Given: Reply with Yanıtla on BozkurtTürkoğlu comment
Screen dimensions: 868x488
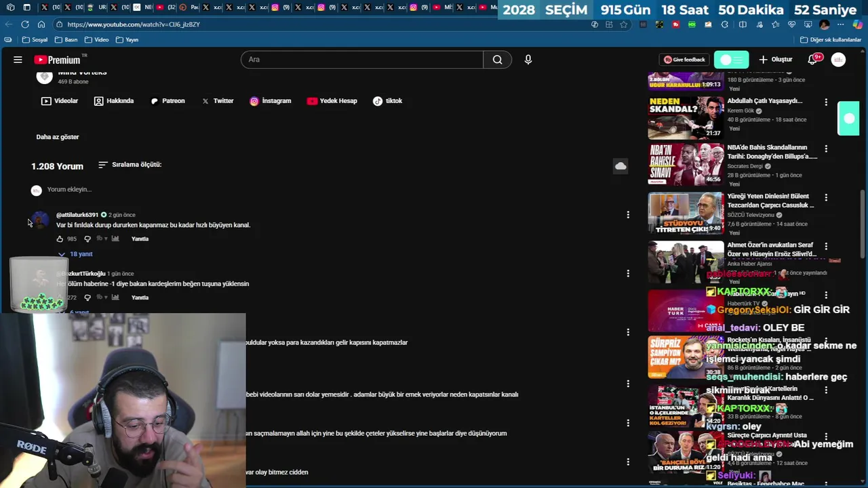Looking at the screenshot, I should 140,298.
